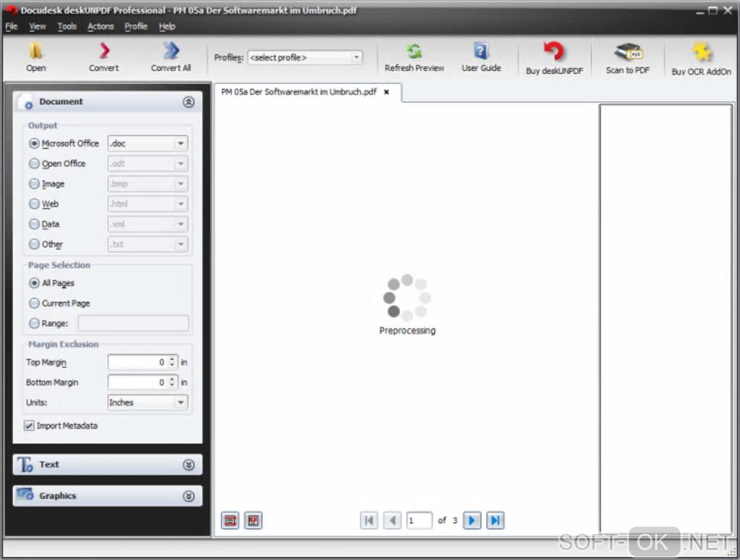
Task: Click the Bottom Margin value field
Action: pos(138,382)
